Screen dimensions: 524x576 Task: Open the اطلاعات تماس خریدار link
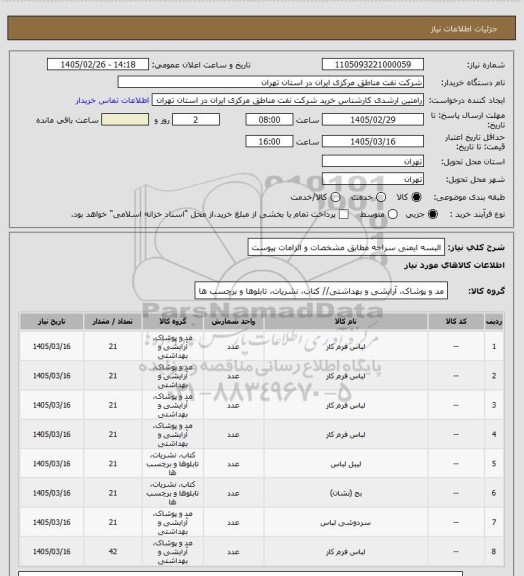coord(112,100)
